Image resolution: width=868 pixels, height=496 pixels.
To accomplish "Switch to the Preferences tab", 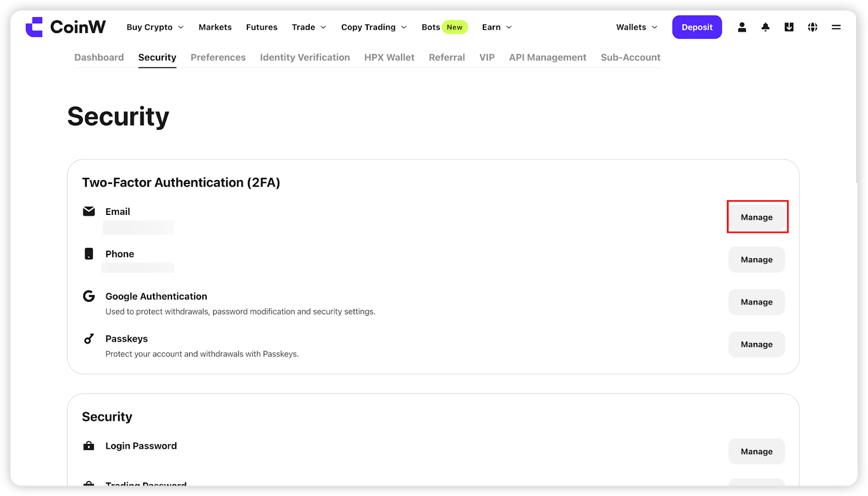I will click(x=218, y=58).
